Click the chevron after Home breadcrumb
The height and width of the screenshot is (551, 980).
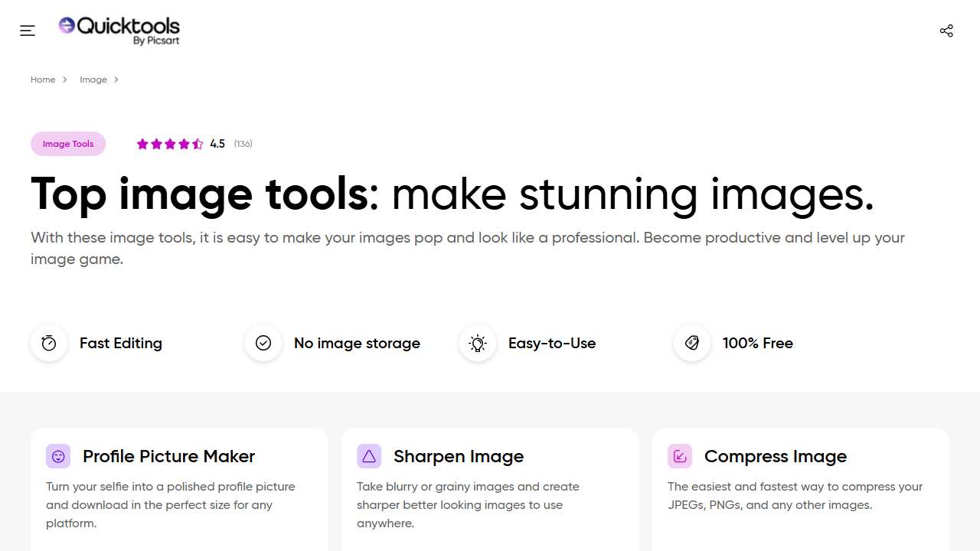[x=65, y=80]
